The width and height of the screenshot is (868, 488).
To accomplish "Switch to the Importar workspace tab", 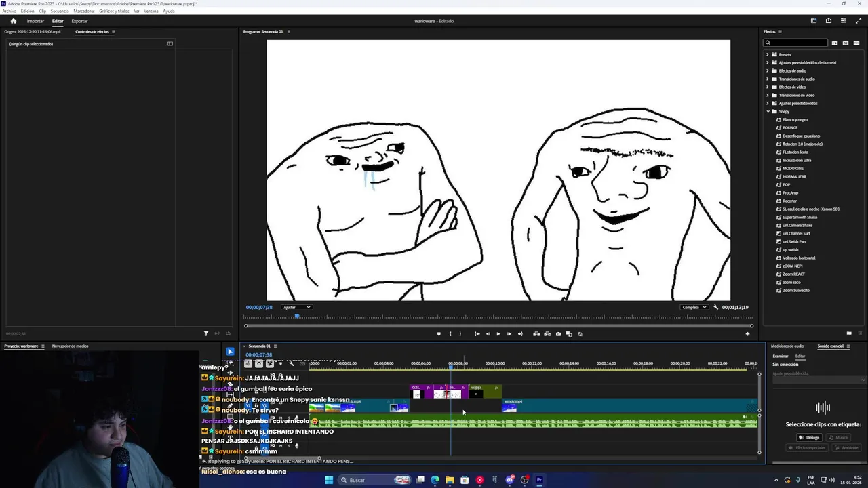I will (35, 21).
